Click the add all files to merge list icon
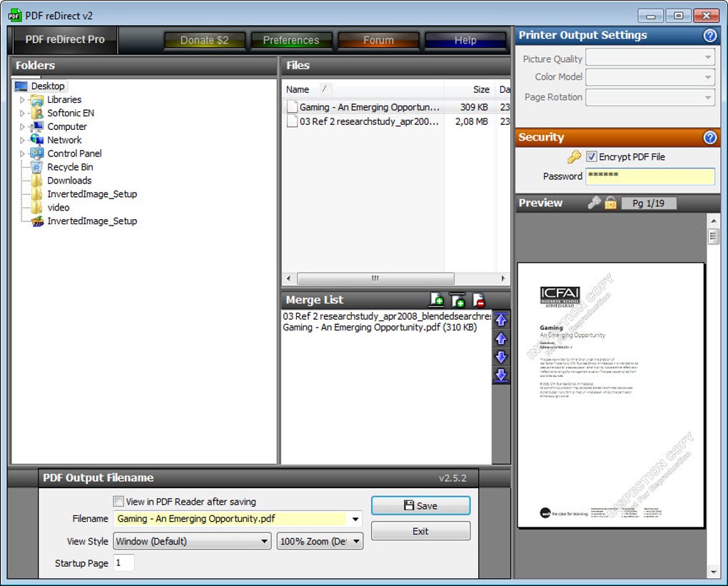Viewport: 728px width, 586px height. 457,300
